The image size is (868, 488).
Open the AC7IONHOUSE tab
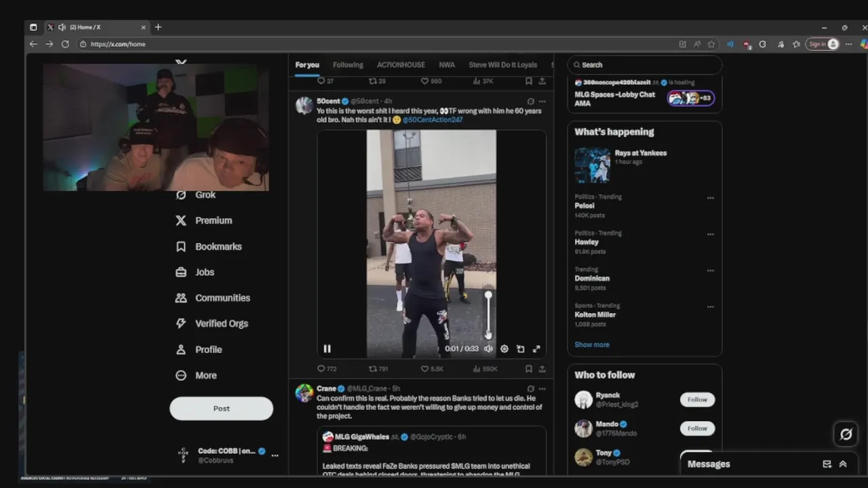401,65
